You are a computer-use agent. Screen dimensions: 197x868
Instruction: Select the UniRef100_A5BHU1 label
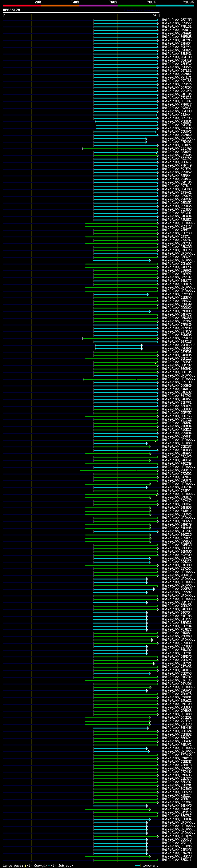[177, 122]
